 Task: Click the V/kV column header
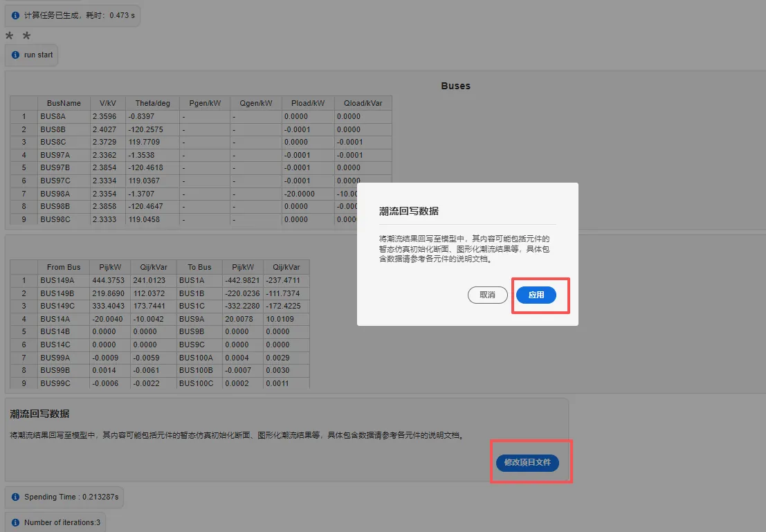pos(107,103)
